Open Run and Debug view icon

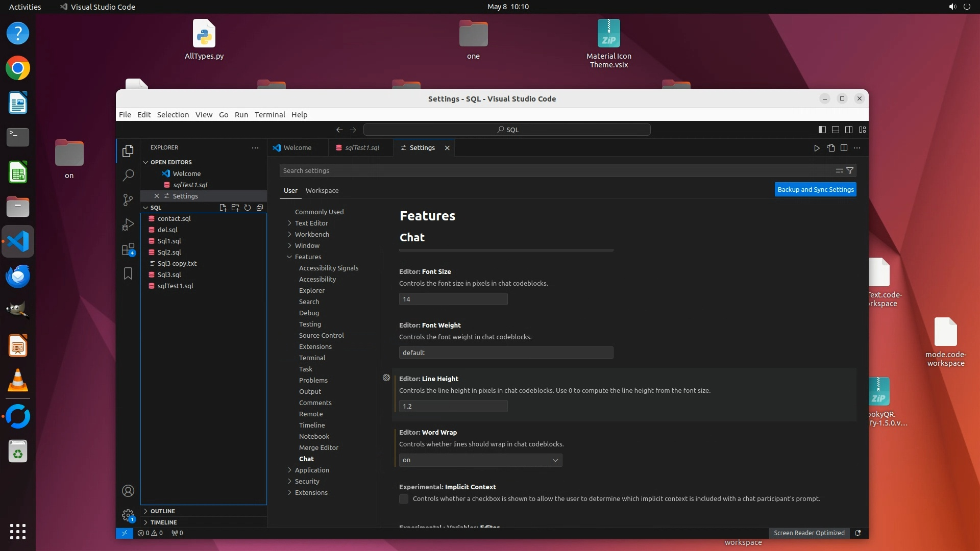[x=128, y=224]
